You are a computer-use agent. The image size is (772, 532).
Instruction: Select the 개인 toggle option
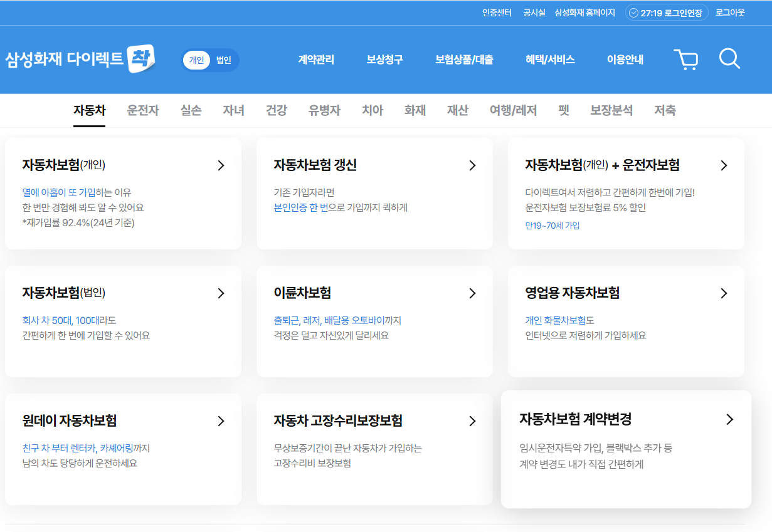tap(197, 60)
